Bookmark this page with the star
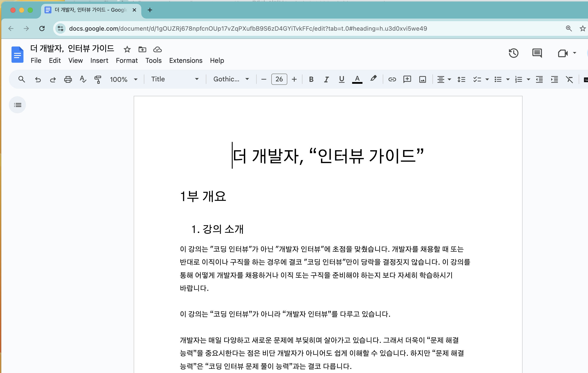This screenshot has height=373, width=588. tap(583, 28)
